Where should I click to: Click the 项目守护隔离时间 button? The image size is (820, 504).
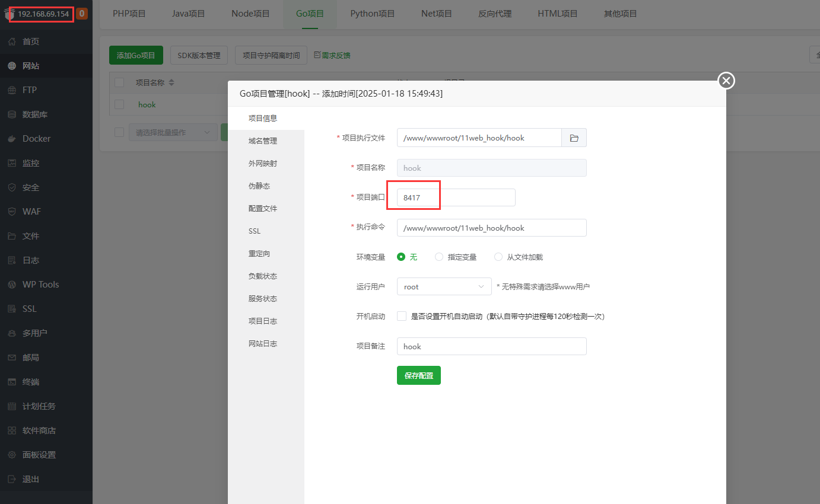tap(271, 55)
